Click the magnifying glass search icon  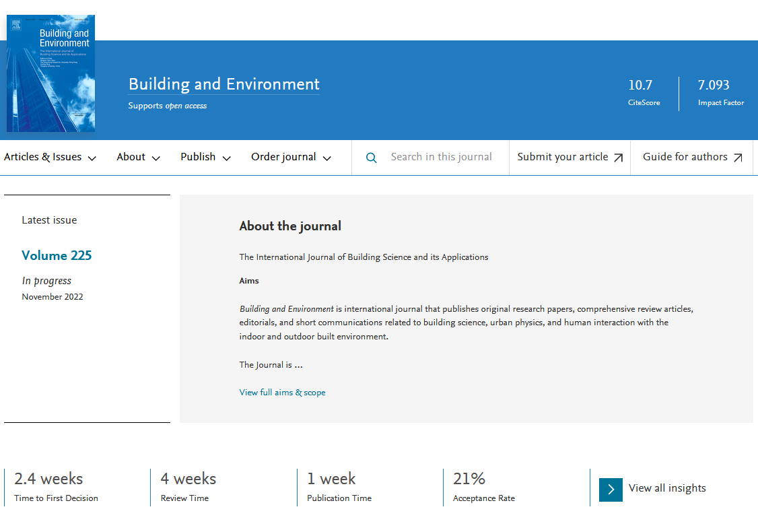pos(371,157)
